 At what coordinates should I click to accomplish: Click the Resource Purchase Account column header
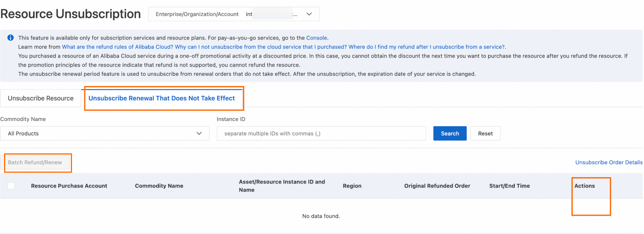coord(69,186)
